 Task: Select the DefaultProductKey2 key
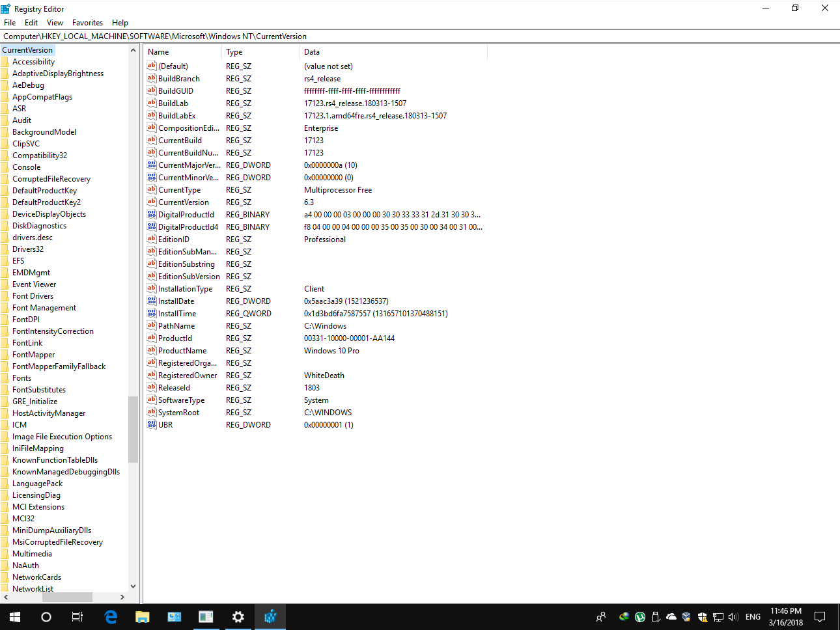pyautogui.click(x=46, y=202)
